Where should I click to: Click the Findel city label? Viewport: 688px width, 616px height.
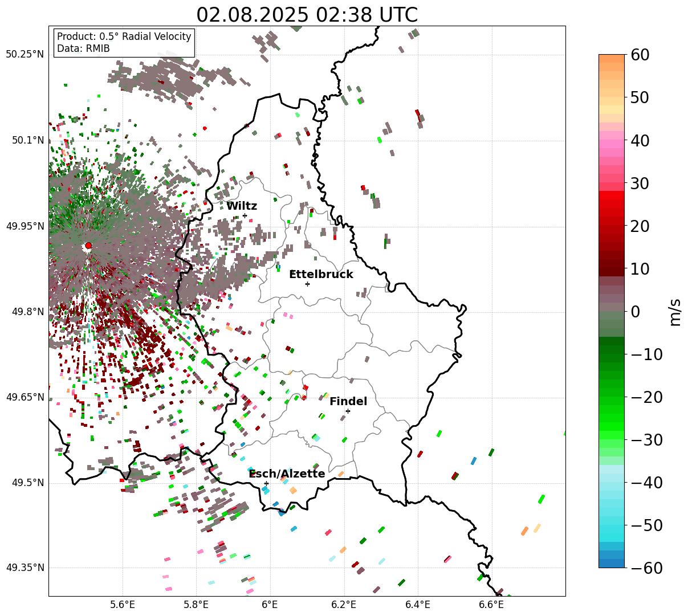tap(348, 402)
